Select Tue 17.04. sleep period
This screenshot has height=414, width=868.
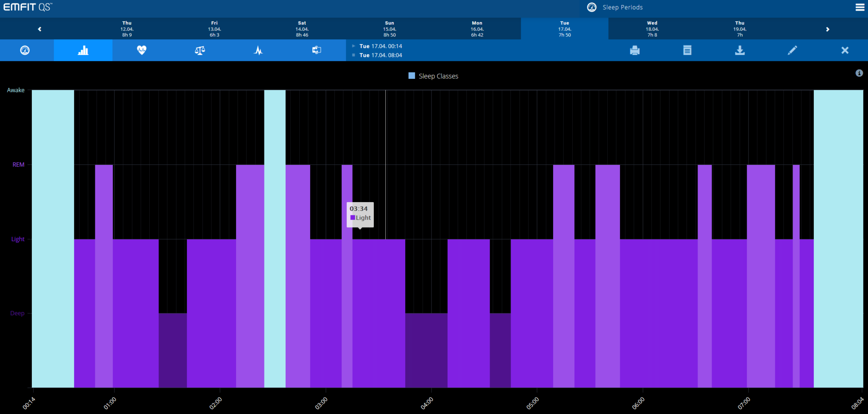[x=565, y=29]
